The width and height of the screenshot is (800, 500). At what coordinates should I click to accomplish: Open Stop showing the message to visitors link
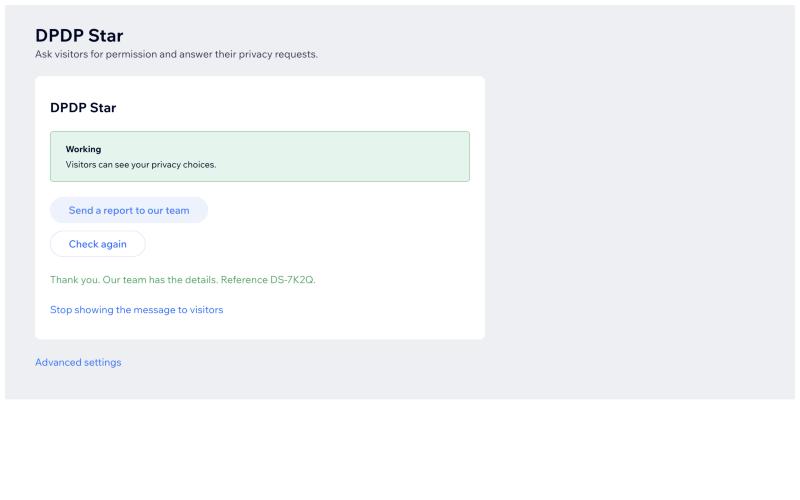(136, 310)
